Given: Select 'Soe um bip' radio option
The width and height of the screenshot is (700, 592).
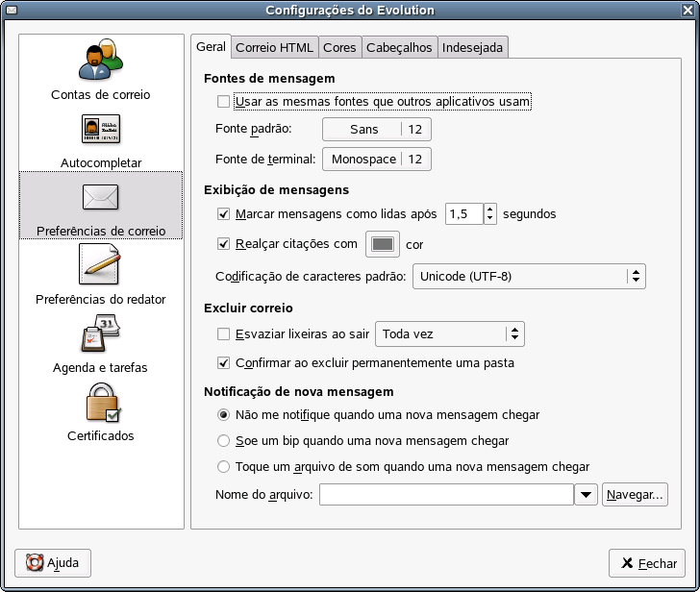Looking at the screenshot, I should (223, 441).
